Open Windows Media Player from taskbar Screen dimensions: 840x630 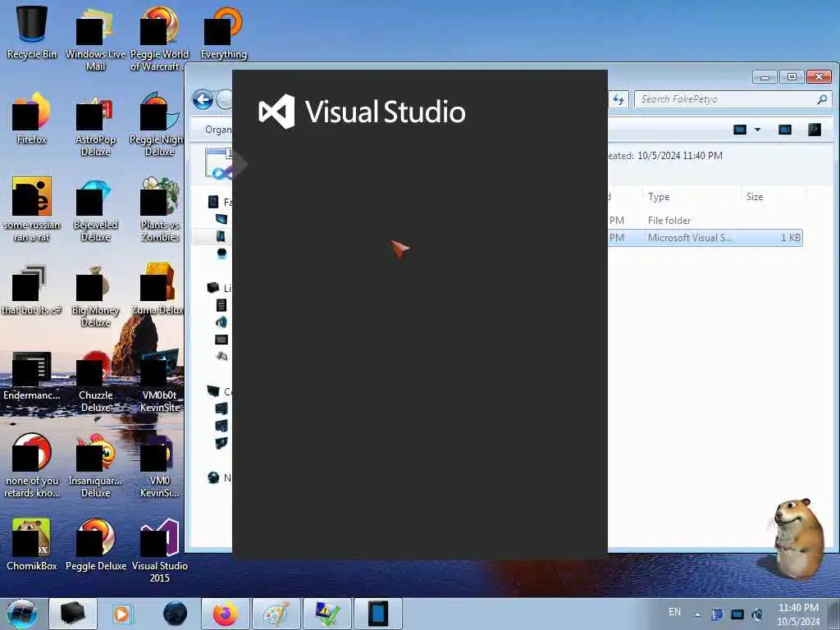pos(121,614)
